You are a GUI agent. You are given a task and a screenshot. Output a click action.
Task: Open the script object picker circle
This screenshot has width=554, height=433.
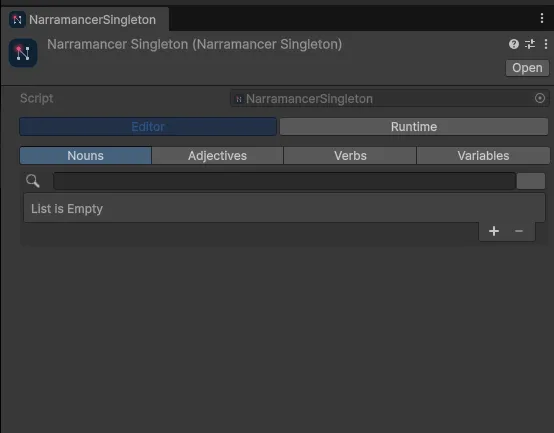tap(540, 98)
